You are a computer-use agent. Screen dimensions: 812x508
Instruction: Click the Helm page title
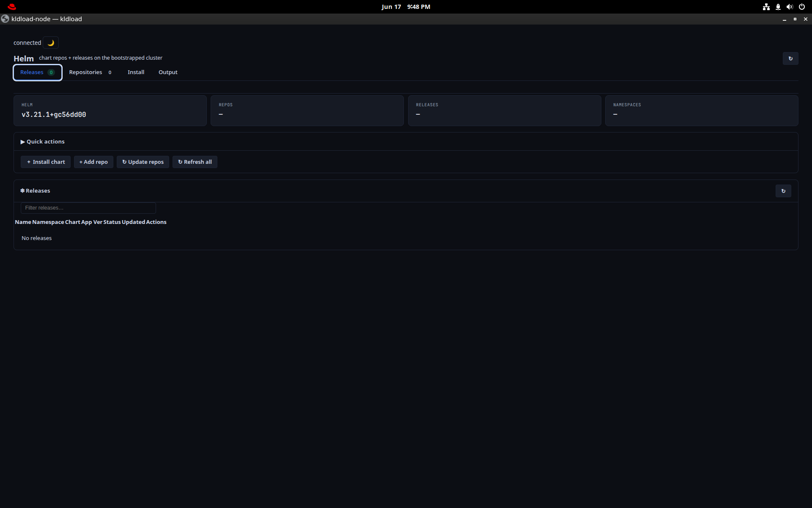[x=24, y=59]
